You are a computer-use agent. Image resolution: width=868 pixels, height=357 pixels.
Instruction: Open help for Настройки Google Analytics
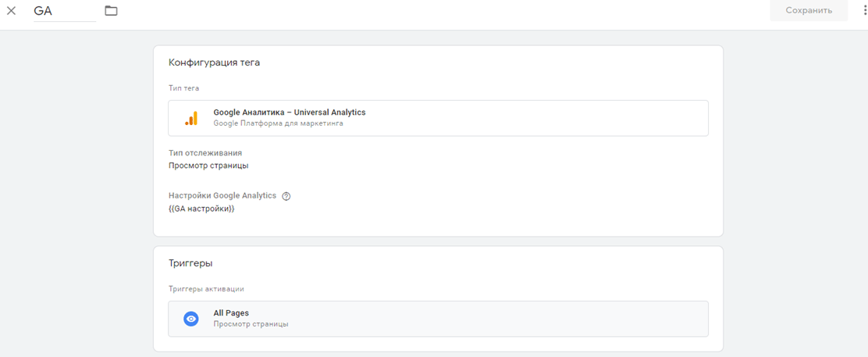pos(286,196)
